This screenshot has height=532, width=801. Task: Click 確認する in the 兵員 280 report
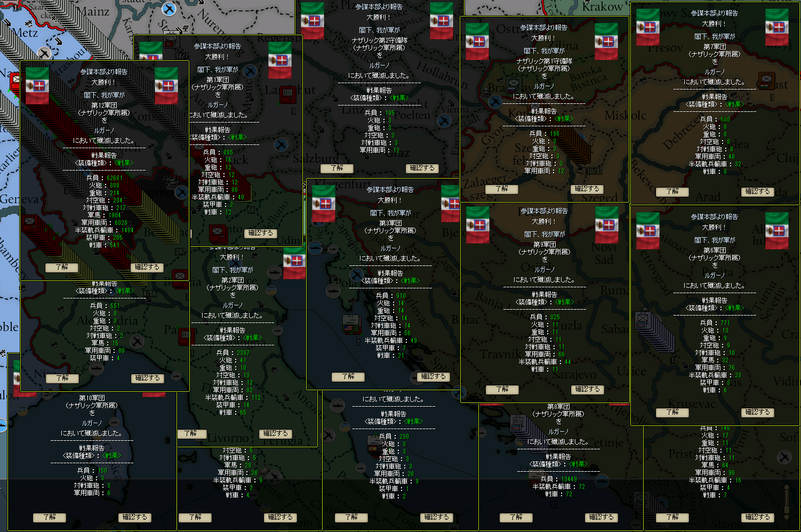tap(437, 517)
